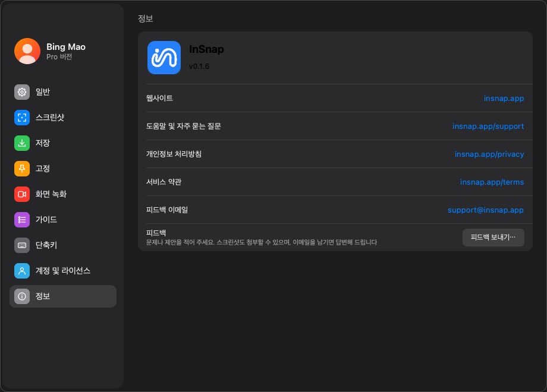Click the 정보 info circle icon
Viewport: 547px width, 392px height.
22,296
